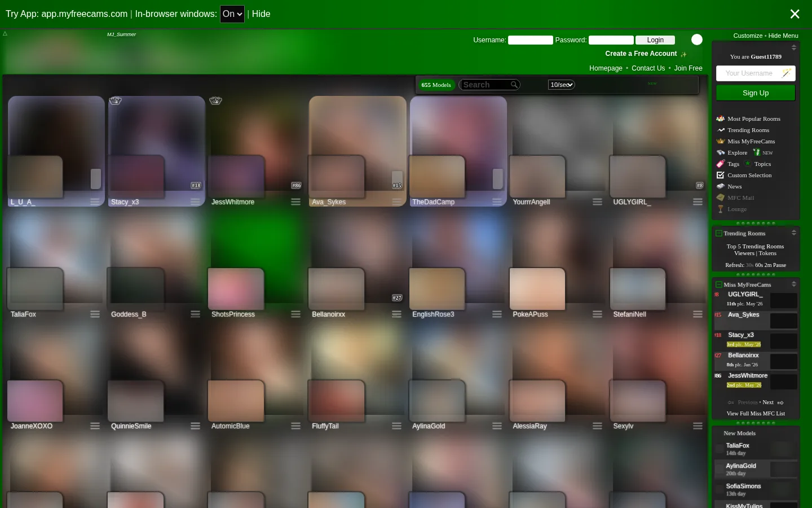The image size is (812, 508).
Task: Click Customize above the side menu
Action: coord(748,36)
